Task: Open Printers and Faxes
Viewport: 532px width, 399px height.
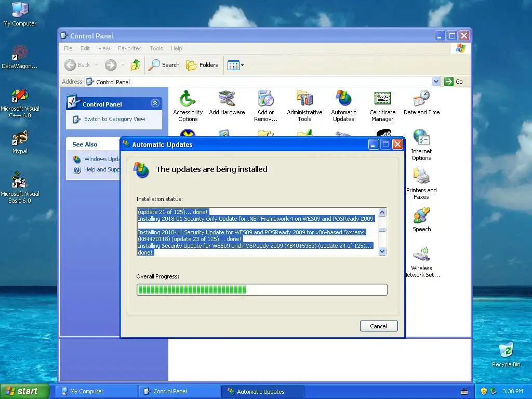Action: click(x=421, y=184)
